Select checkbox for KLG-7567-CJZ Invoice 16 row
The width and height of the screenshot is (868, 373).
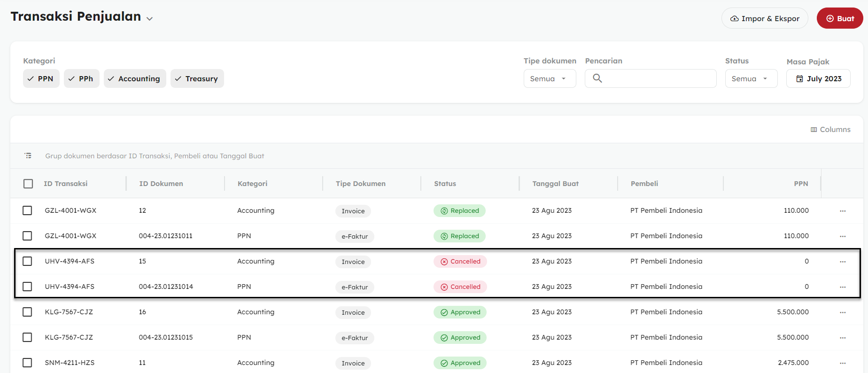coord(27,312)
